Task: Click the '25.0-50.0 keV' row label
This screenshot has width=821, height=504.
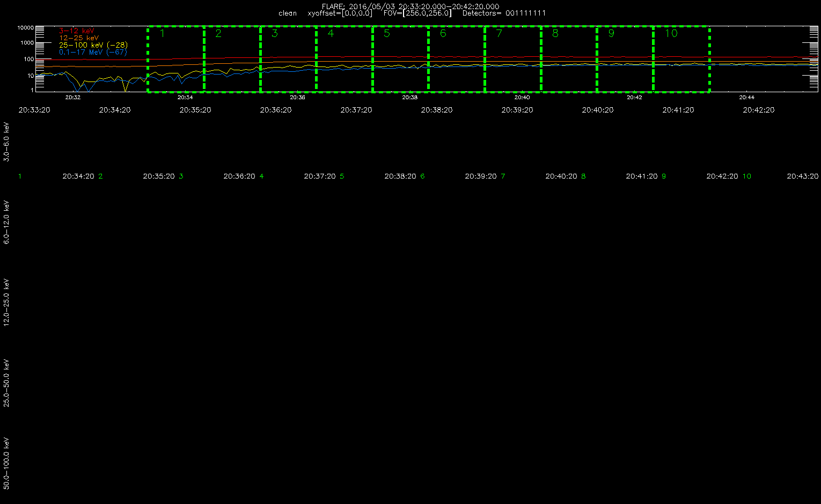Action: click(6, 383)
